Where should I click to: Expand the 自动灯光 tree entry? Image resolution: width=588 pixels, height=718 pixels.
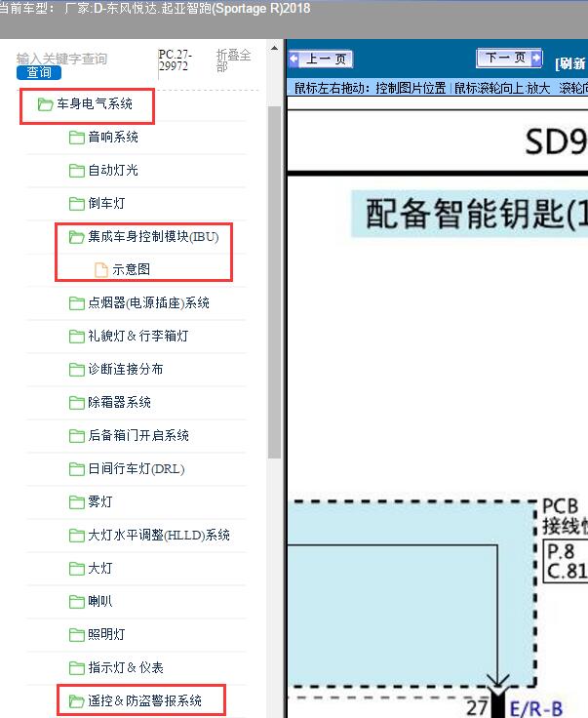[x=113, y=170]
